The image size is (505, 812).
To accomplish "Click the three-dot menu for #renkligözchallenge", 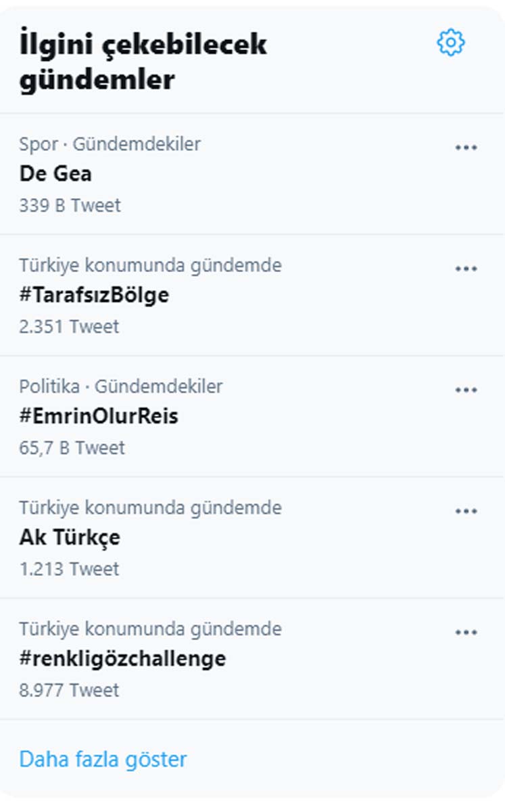I will tap(466, 631).
